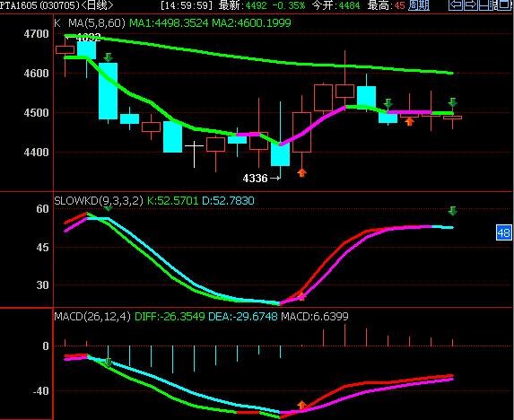The height and width of the screenshot is (420, 514).
Task: Click the MA1:4498.3524 value
Action: click(169, 23)
